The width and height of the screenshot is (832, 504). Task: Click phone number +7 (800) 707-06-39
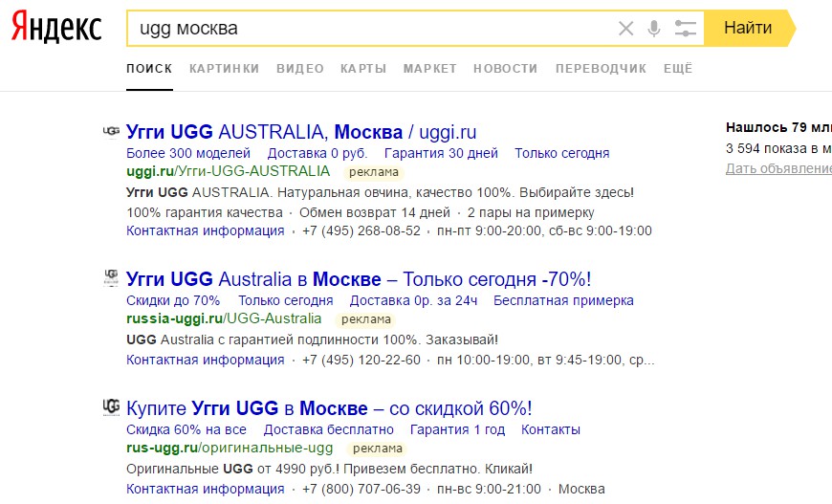click(361, 489)
